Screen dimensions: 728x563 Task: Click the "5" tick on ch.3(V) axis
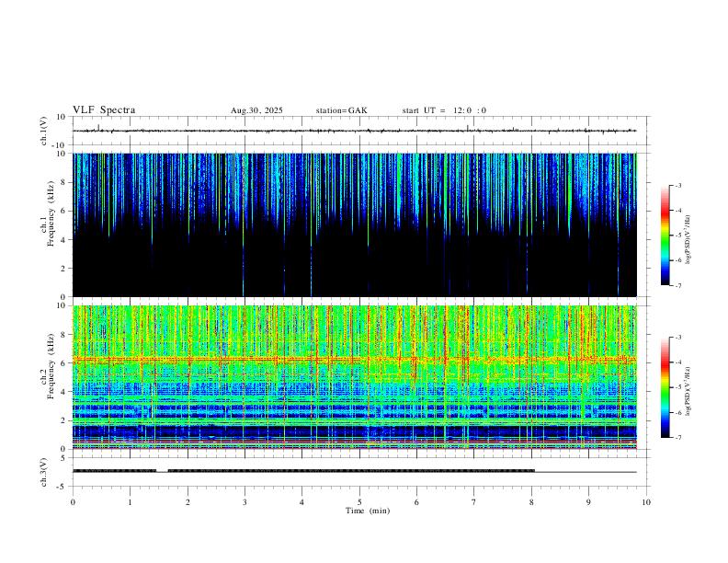click(64, 457)
